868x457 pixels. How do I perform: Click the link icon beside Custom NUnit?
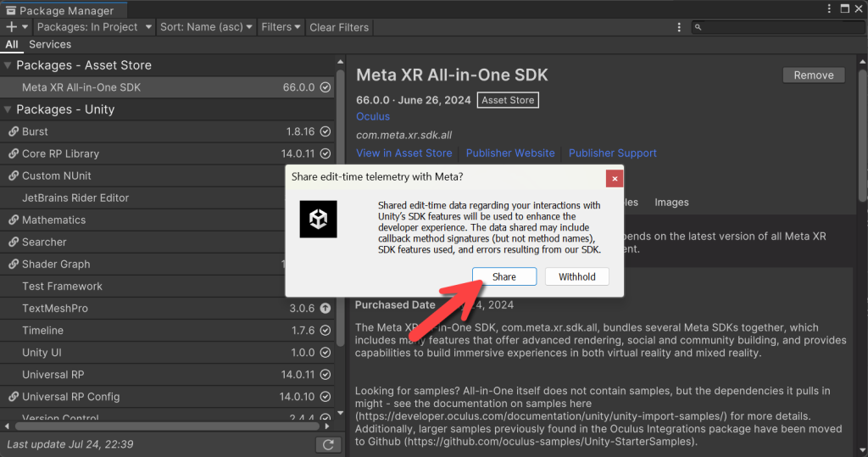coord(14,176)
